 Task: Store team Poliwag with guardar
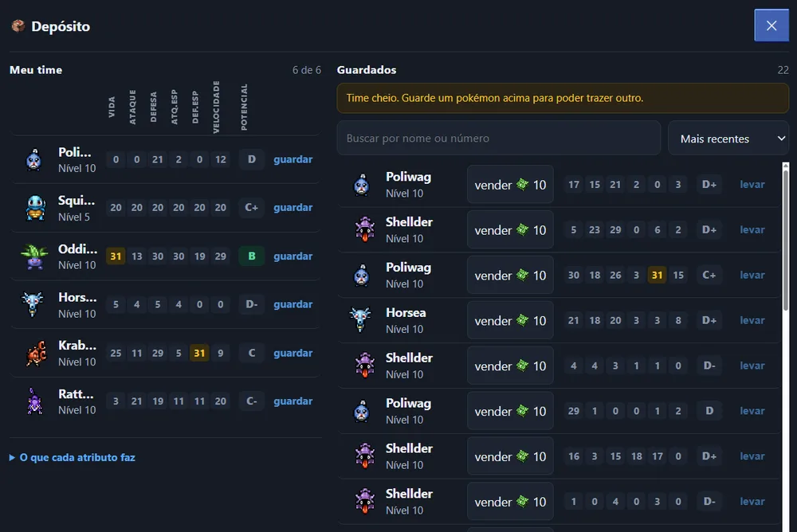point(292,159)
